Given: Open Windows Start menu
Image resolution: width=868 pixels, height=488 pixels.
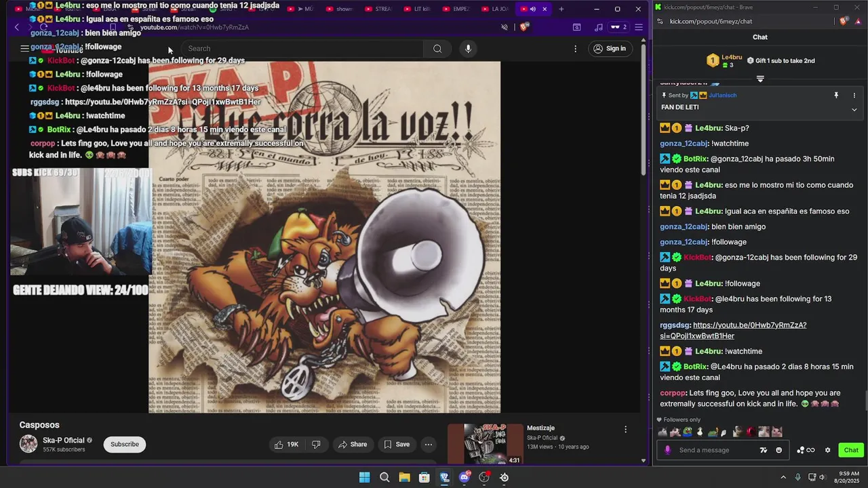Looking at the screenshot, I should (x=364, y=477).
